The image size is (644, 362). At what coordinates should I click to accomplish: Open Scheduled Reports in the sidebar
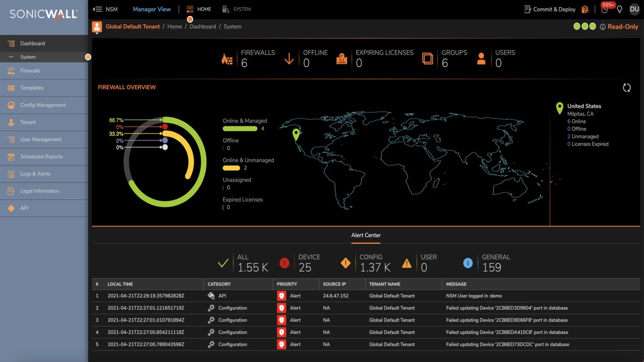click(x=44, y=156)
